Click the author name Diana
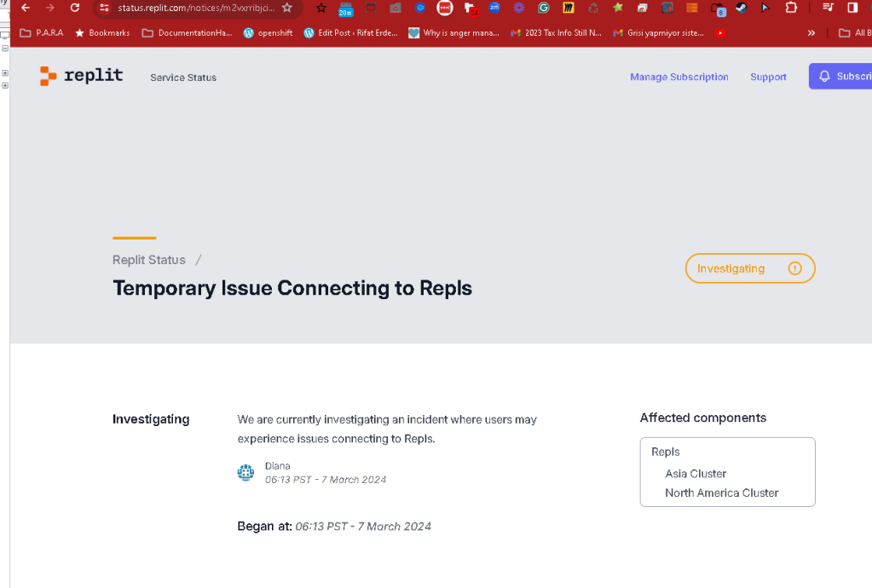Screen dimensions: 872x588 (x=278, y=466)
